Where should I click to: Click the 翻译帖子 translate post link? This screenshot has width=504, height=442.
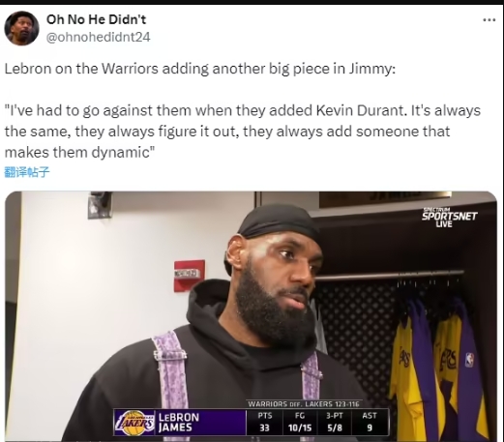pos(27,172)
